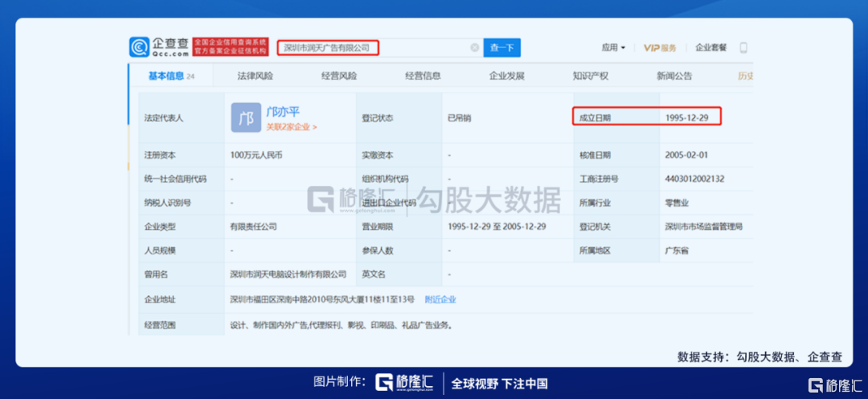
Task: Click the 人员规模 label
Action: [160, 250]
